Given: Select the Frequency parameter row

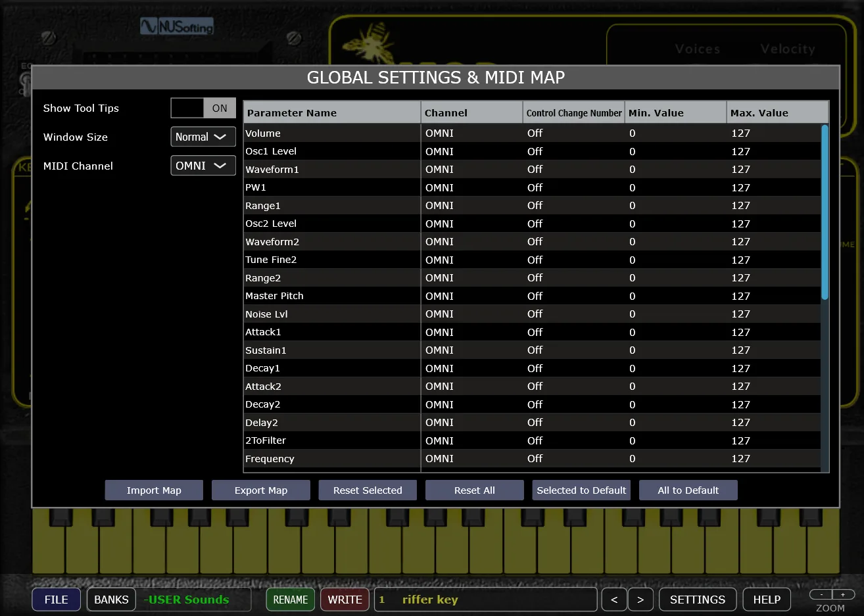Looking at the screenshot, I should tap(532, 459).
